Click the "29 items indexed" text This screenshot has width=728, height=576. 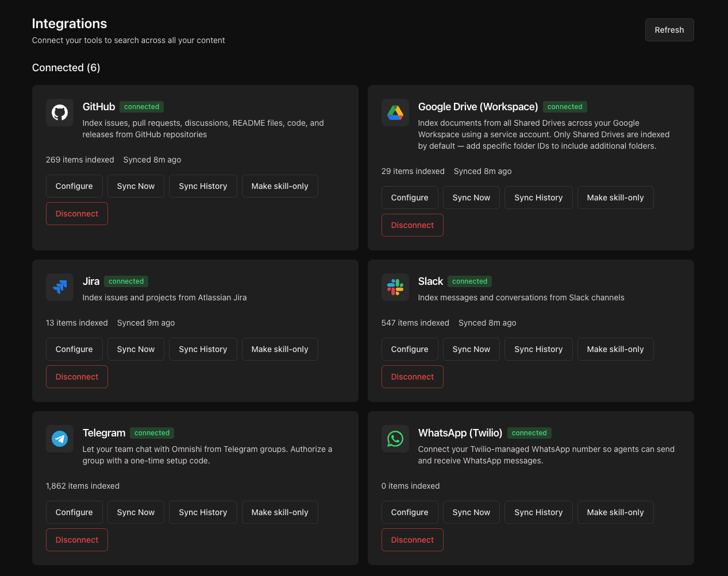pos(413,171)
